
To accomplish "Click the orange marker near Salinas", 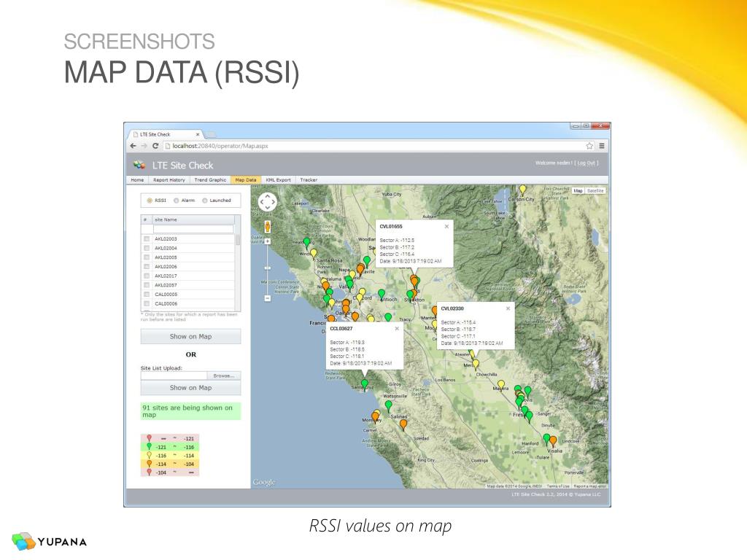I will click(403, 424).
